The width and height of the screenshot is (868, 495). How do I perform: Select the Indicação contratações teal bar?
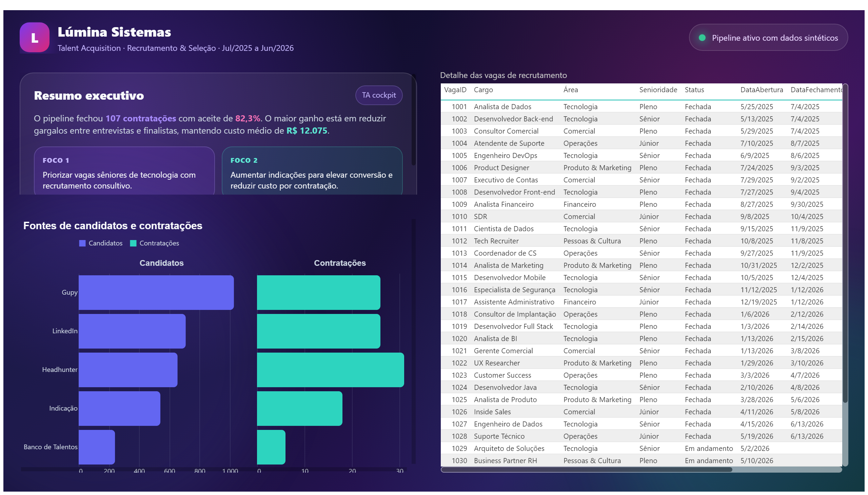299,409
